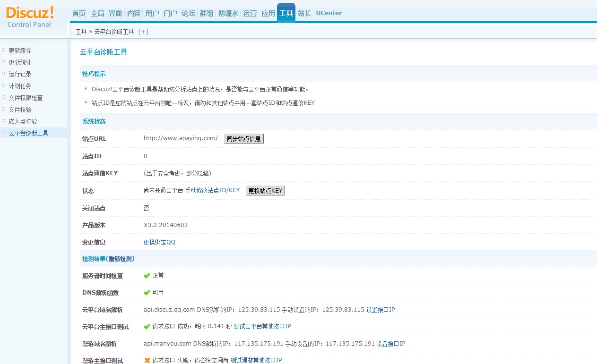This screenshot has height=364, width=597.
Task: Click 测试漫游其他接口IP link
Action: [256, 360]
